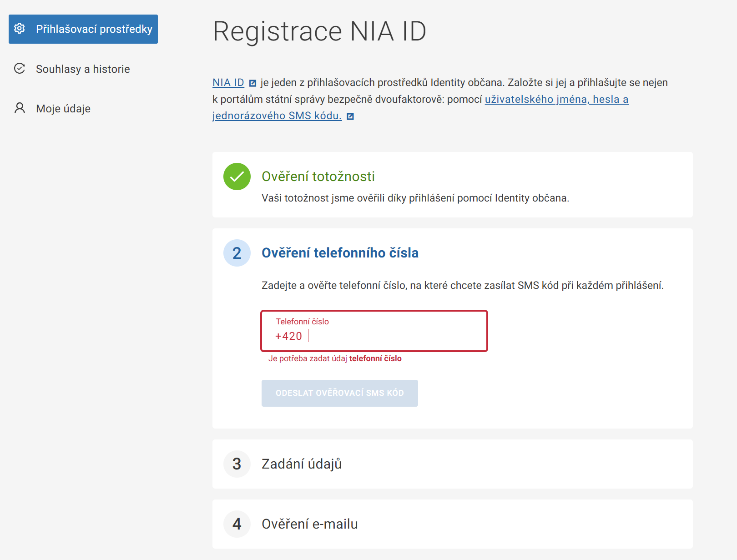The width and height of the screenshot is (737, 560).
Task: Click the error message about telefonní číslo
Action: pos(335,358)
